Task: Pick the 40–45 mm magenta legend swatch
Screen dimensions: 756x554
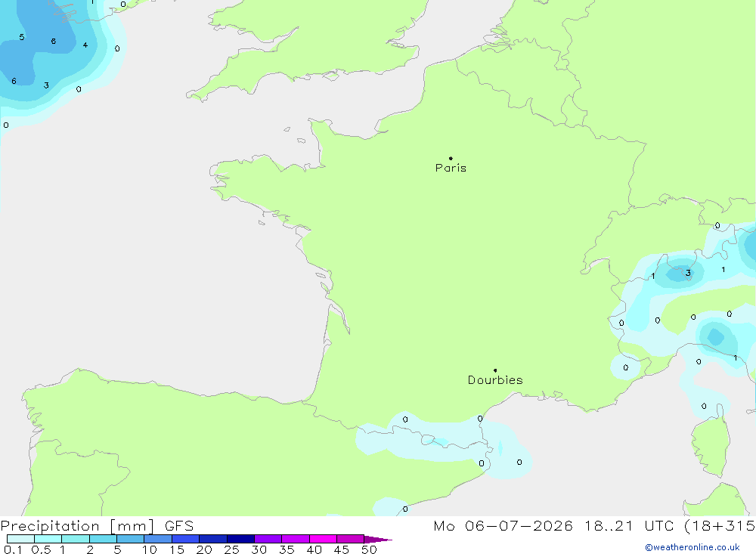Action: click(323, 539)
